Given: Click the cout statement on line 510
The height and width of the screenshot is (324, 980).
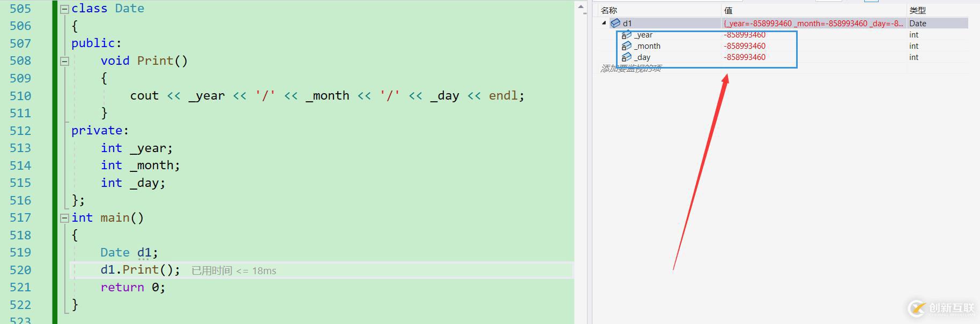Looking at the screenshot, I should (x=327, y=96).
